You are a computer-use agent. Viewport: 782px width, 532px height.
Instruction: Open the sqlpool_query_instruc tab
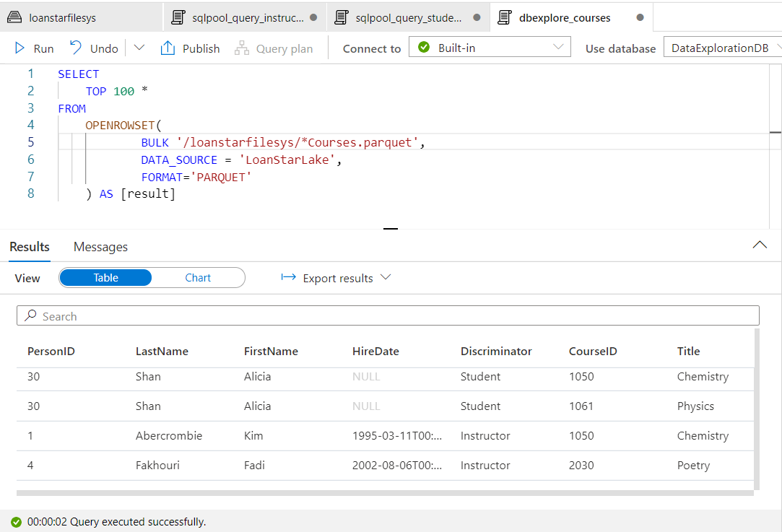[x=246, y=17]
